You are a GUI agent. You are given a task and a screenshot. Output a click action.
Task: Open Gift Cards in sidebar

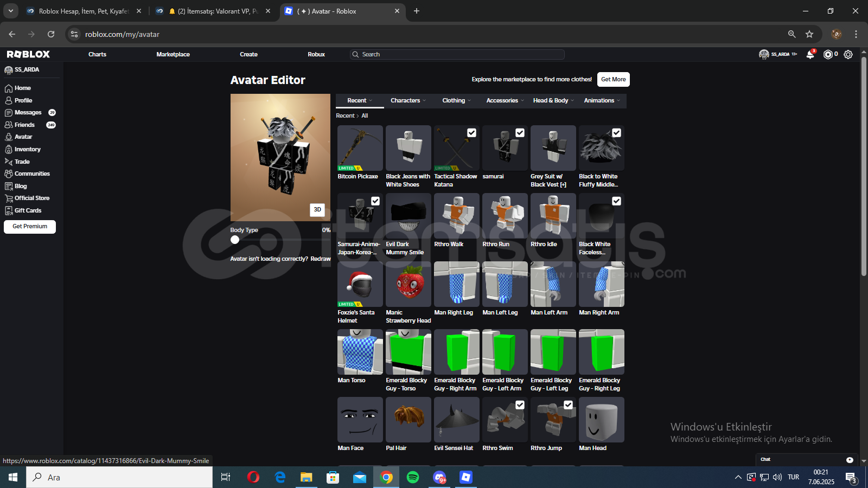(28, 210)
